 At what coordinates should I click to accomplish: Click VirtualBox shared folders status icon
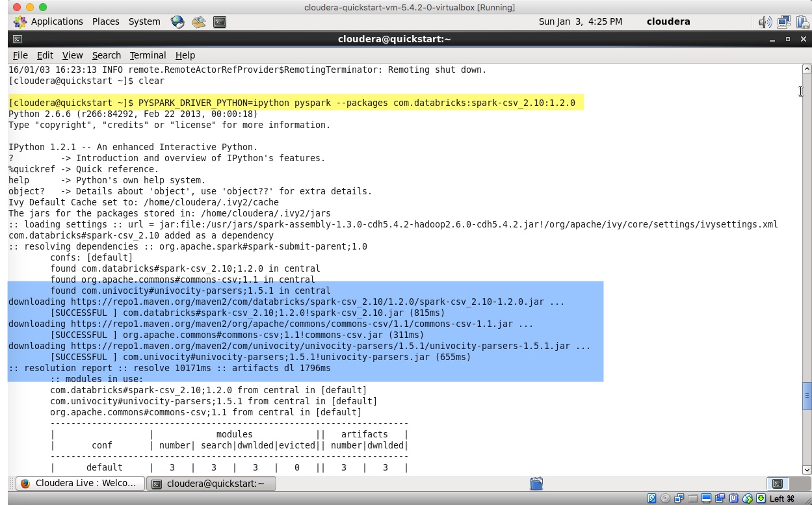point(692,499)
